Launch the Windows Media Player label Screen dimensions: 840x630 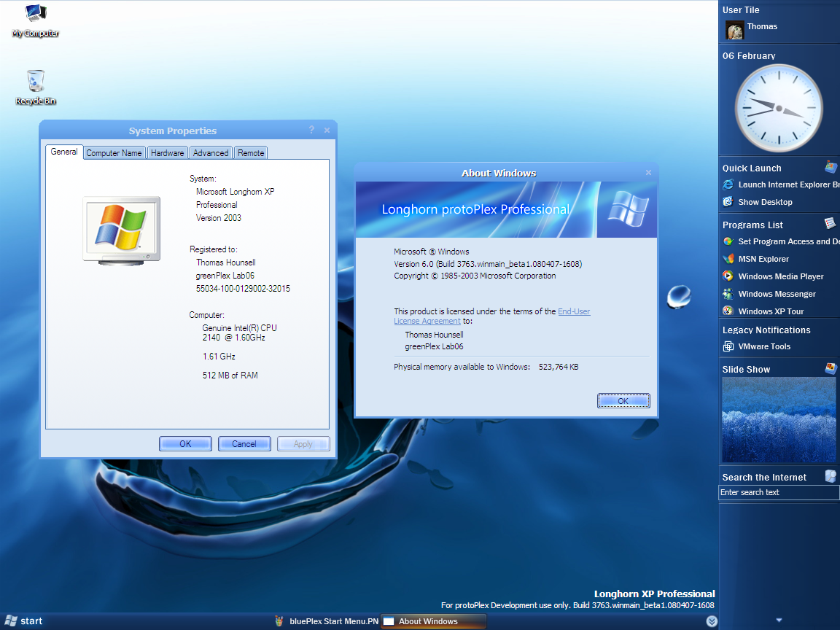point(781,276)
